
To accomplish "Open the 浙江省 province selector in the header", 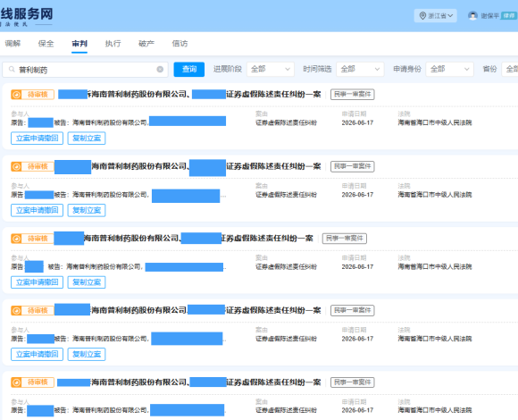I will (436, 16).
